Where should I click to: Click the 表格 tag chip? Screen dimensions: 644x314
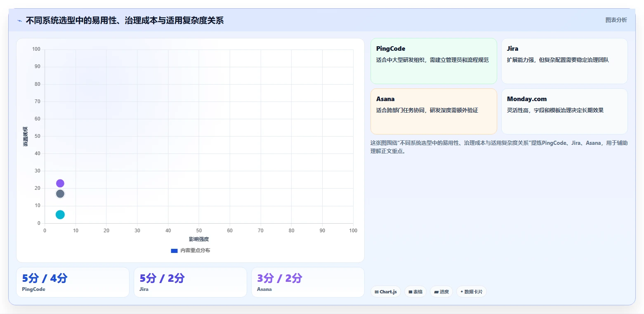click(415, 292)
